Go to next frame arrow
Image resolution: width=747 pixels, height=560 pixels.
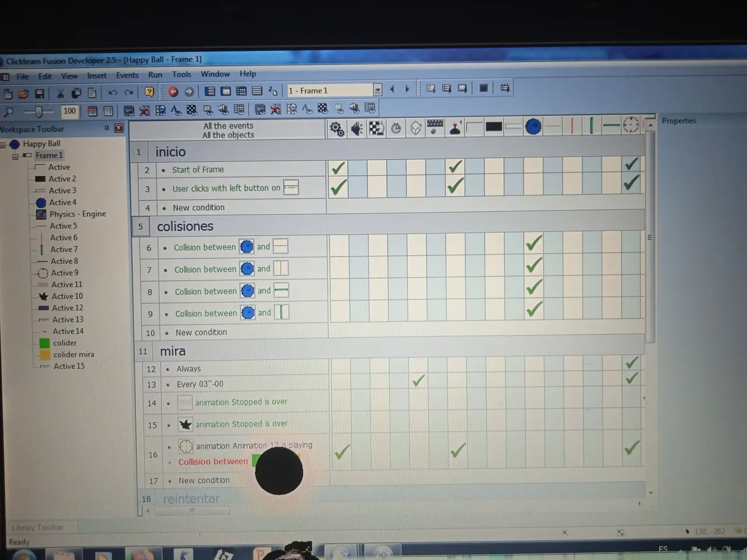click(x=407, y=89)
